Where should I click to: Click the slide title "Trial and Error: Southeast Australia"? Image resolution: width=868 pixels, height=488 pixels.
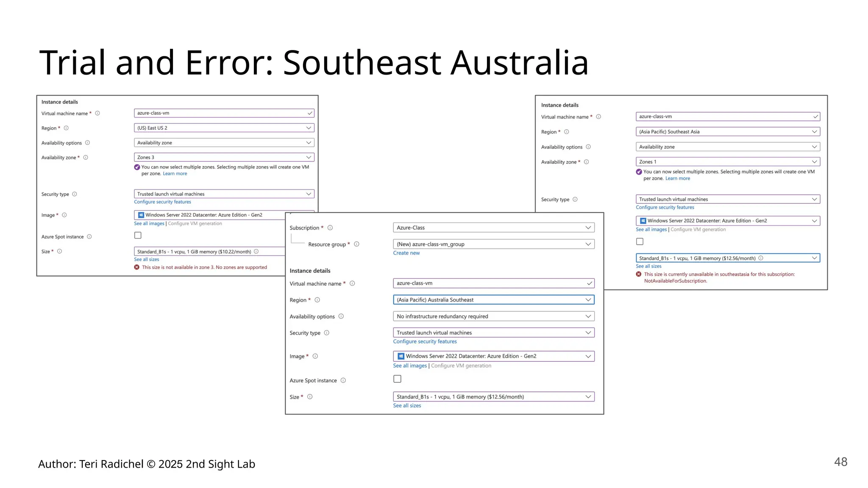coord(314,63)
